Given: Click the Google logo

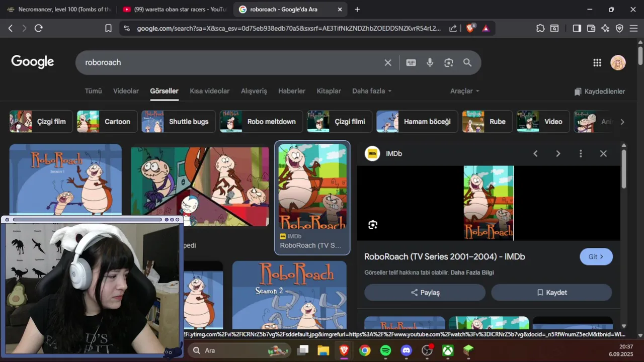Looking at the screenshot, I should [x=33, y=62].
